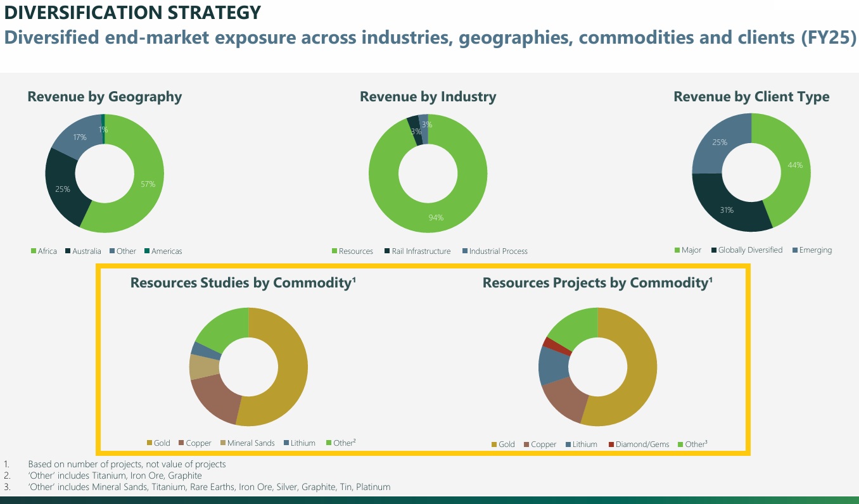Select the Resources Projects by Commodity title
859x504 pixels.
point(597,283)
